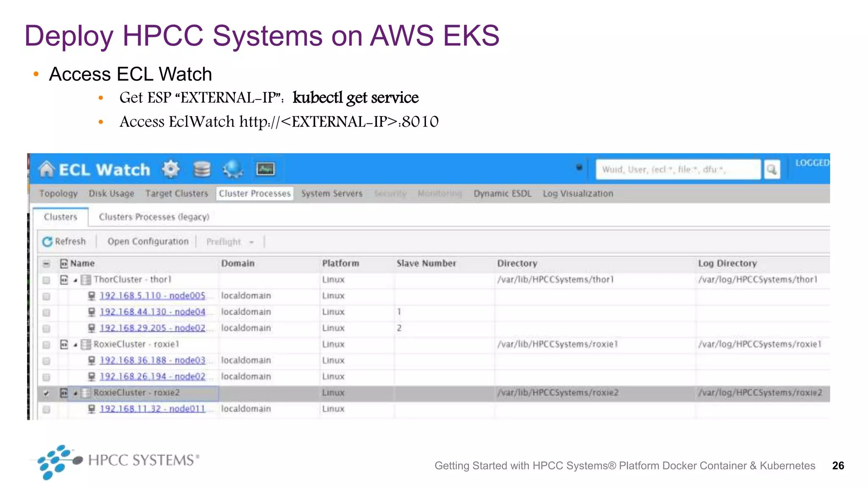Open the published queries globe icon
Image resolution: width=868 pixels, height=488 pixels.
tap(233, 169)
